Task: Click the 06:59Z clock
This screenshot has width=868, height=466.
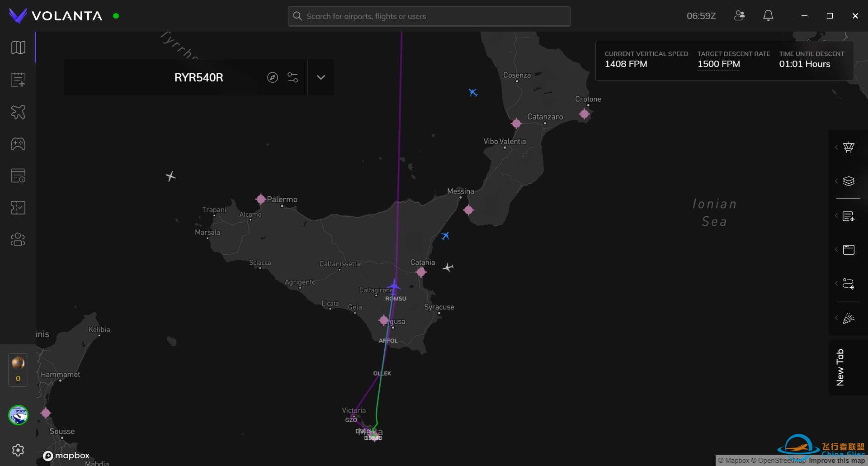Action: [701, 16]
